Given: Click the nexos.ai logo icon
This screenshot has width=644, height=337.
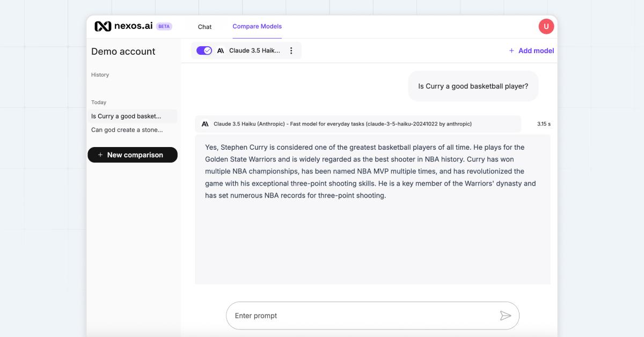Looking at the screenshot, I should point(103,26).
